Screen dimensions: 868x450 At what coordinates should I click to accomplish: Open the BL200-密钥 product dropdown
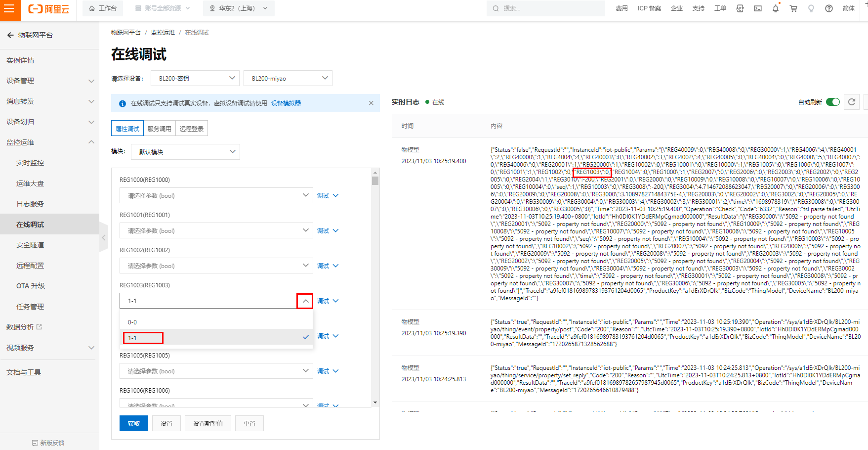pyautogui.click(x=195, y=78)
